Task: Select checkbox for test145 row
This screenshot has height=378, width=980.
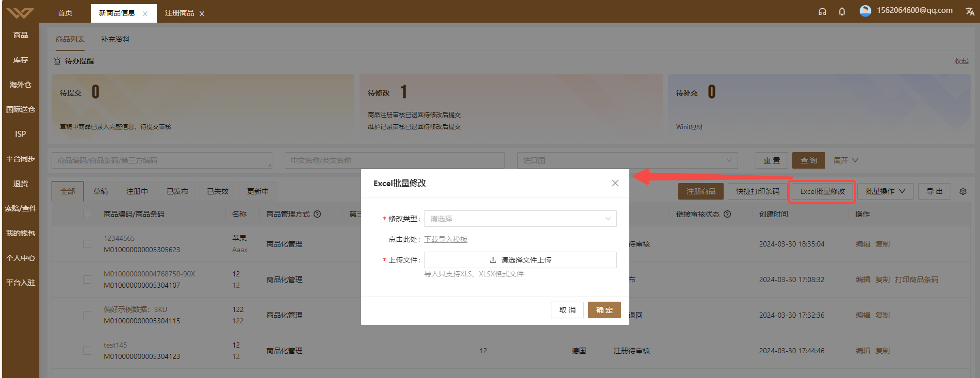Action: 87,351
